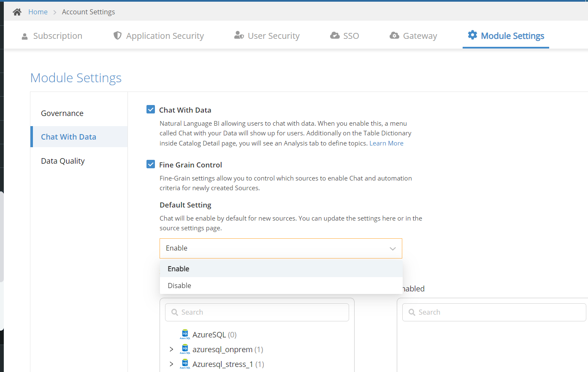Expand the Azuresql_stress_1 tree node
Screen dimensions: 588x372
point(171,364)
